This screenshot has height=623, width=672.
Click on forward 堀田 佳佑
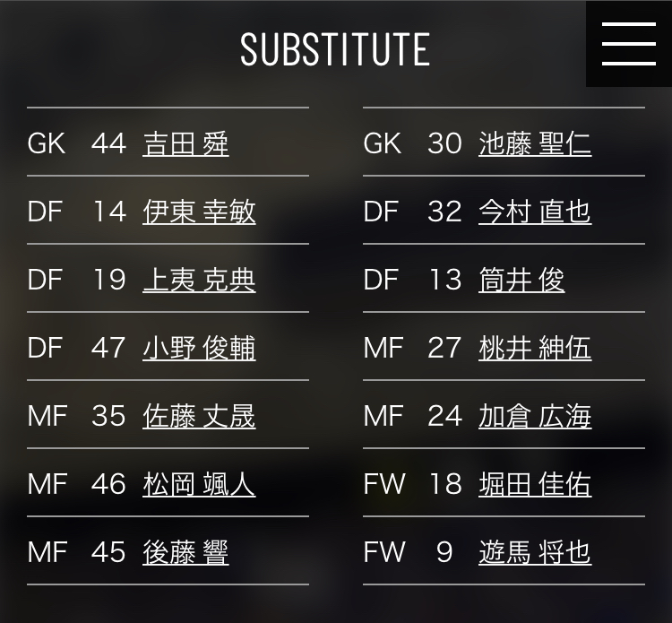coord(535,484)
